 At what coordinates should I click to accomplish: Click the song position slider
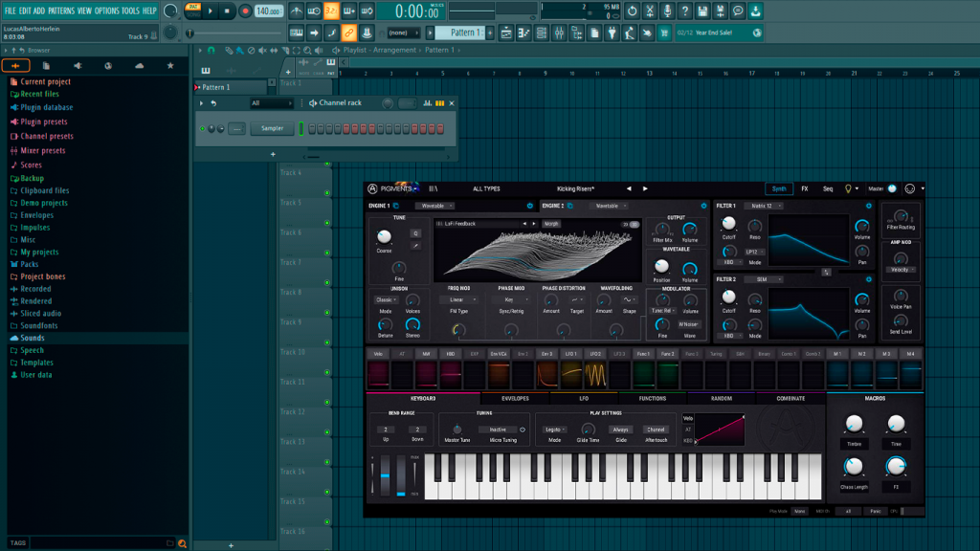(x=235, y=33)
